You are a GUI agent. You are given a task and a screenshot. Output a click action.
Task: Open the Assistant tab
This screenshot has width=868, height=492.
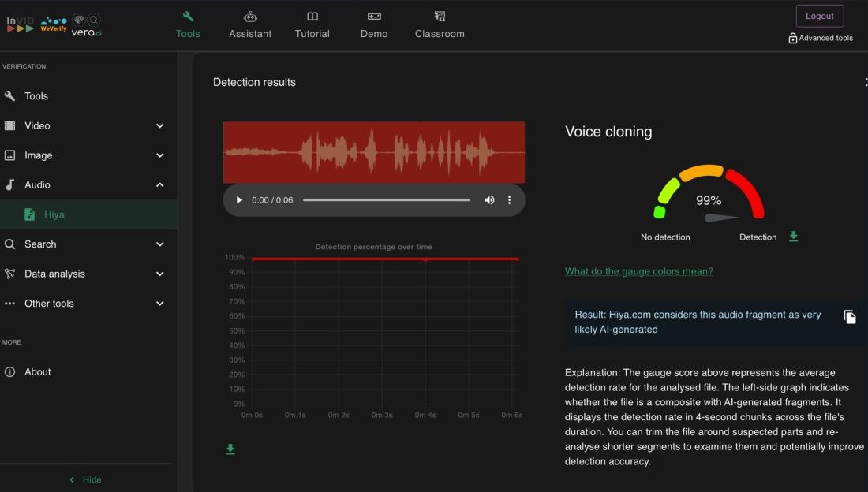click(x=250, y=25)
